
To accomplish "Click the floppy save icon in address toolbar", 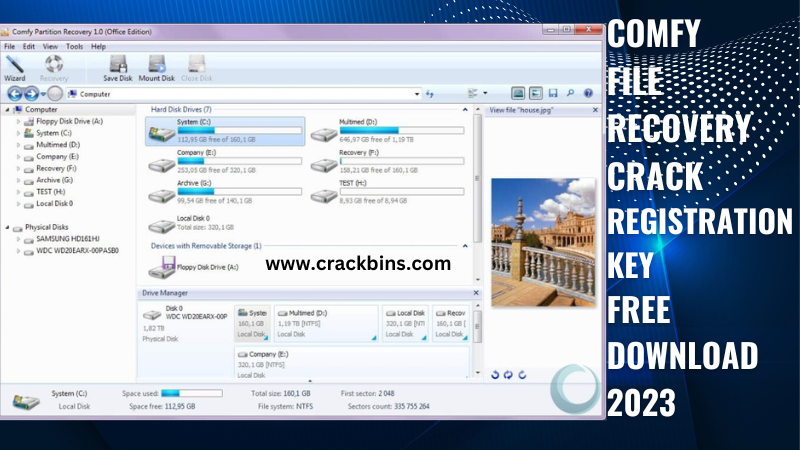I will tap(553, 93).
